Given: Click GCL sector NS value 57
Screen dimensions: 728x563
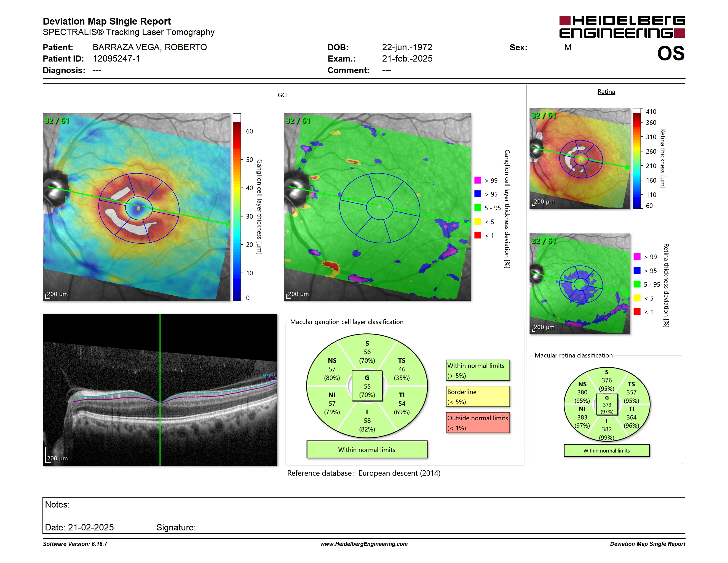Looking at the screenshot, I should pos(332,369).
